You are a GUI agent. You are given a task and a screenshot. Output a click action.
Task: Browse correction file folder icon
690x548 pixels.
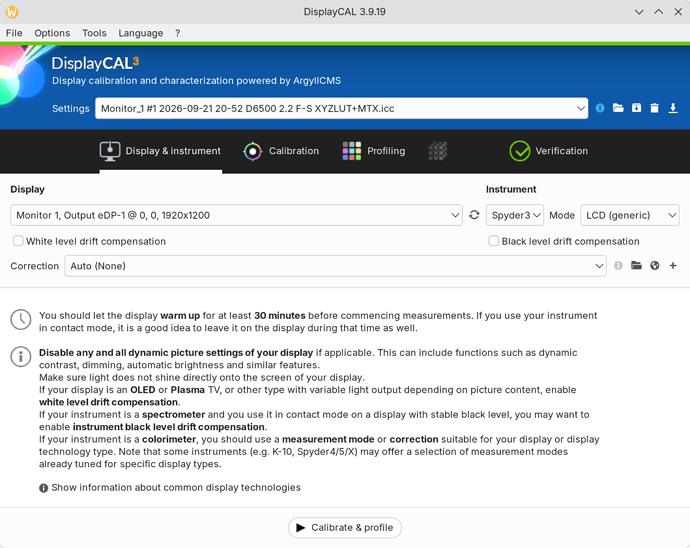click(x=636, y=265)
